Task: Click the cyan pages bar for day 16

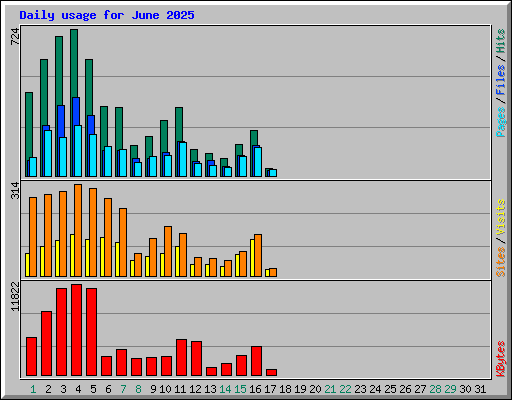Action: click(x=258, y=162)
